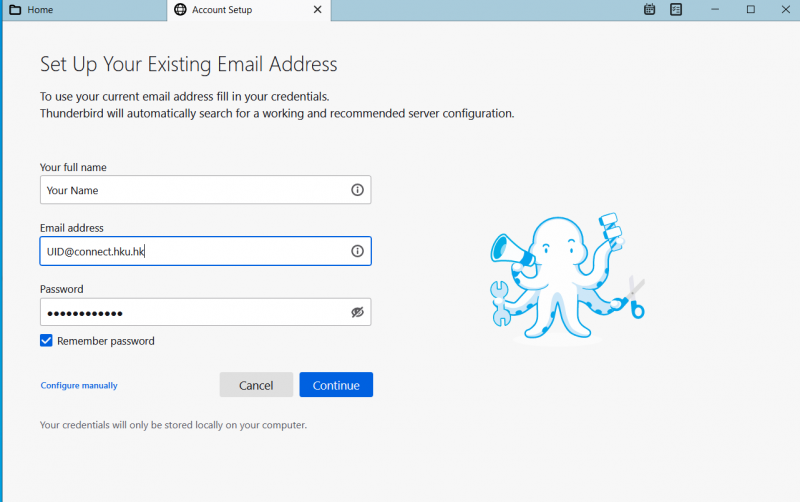Toggle password visibility eye icon
Screen dimensions: 800x502
pyautogui.click(x=357, y=312)
